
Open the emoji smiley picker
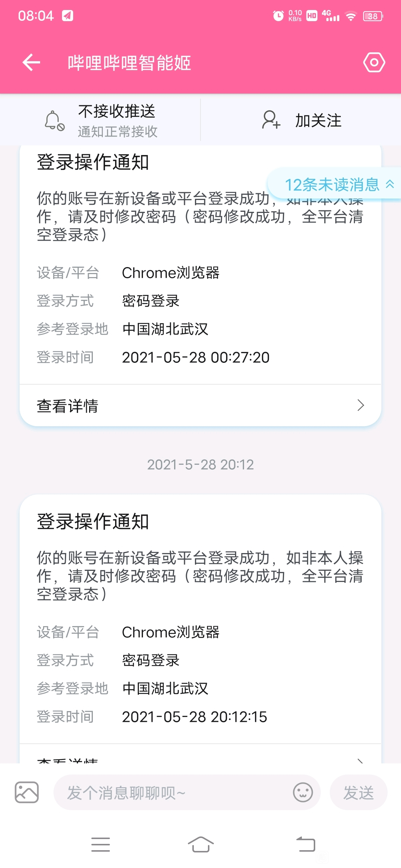coord(303,792)
